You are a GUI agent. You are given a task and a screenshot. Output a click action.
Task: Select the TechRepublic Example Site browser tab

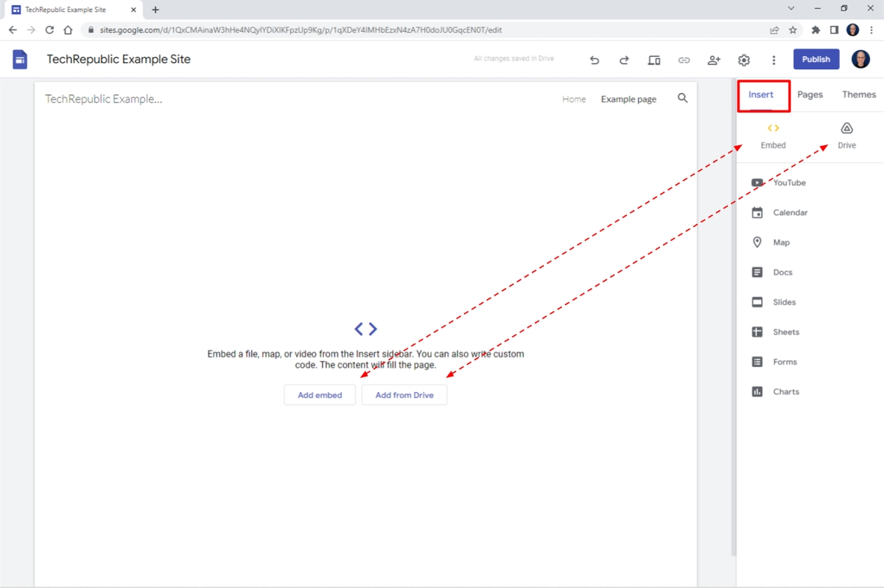click(x=74, y=10)
